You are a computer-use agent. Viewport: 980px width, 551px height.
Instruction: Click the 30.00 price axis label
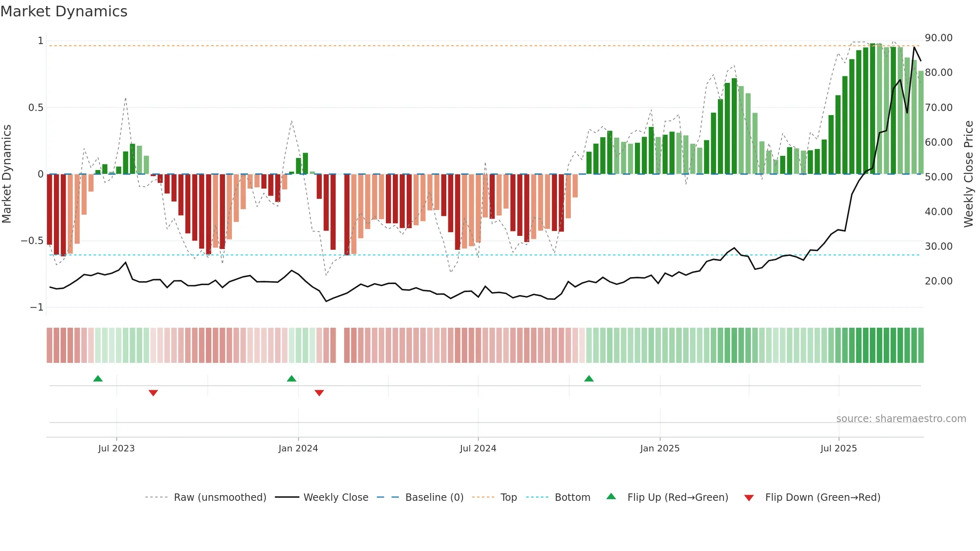click(x=939, y=247)
